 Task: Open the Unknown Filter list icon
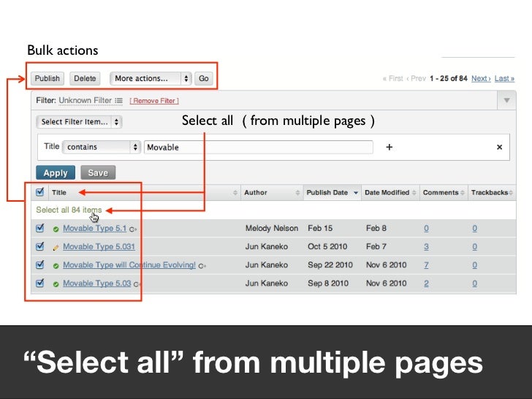(x=118, y=100)
